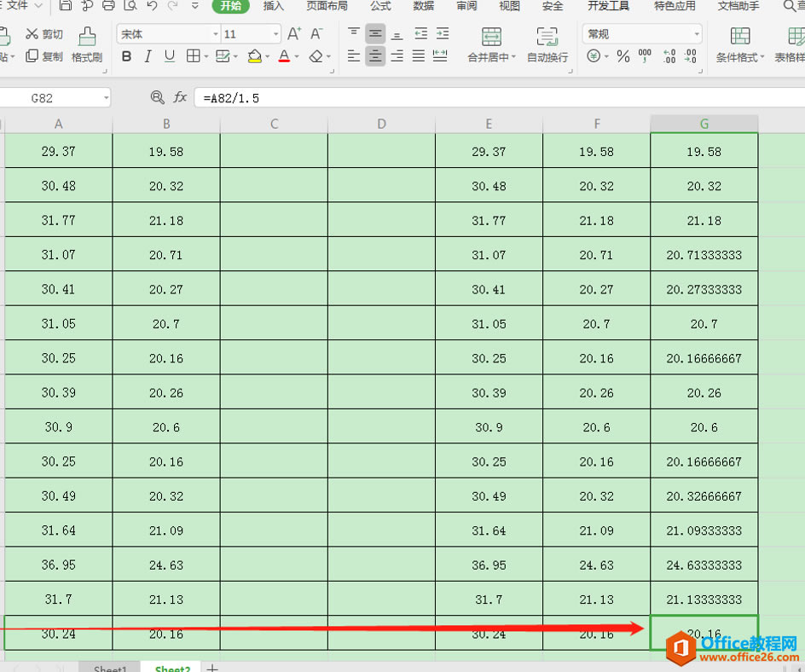This screenshot has width=805, height=672.
Task: Toggle middle vertical alignment
Action: tap(375, 34)
